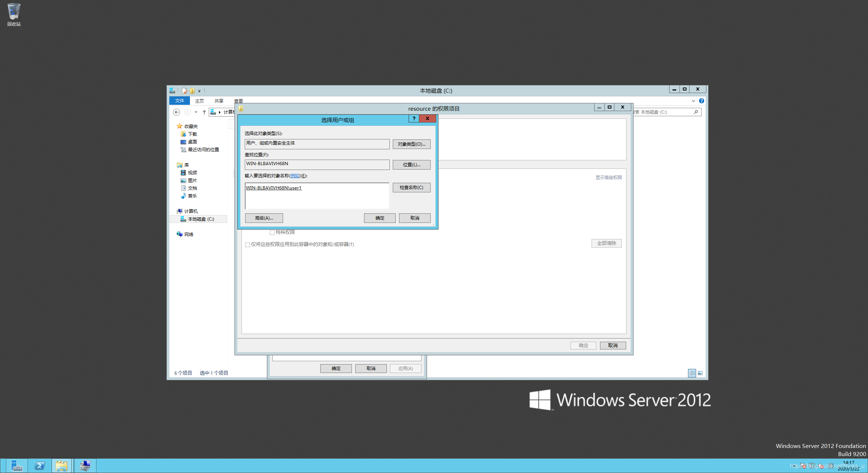
Task: Click the back navigation arrow in Explorer
Action: (x=177, y=112)
